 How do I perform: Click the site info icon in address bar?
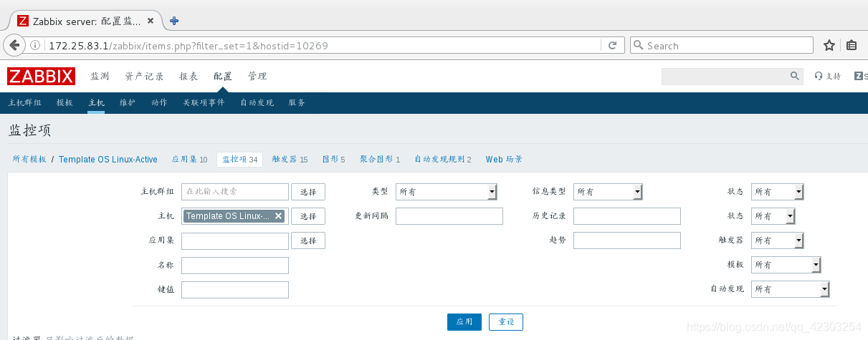35,46
